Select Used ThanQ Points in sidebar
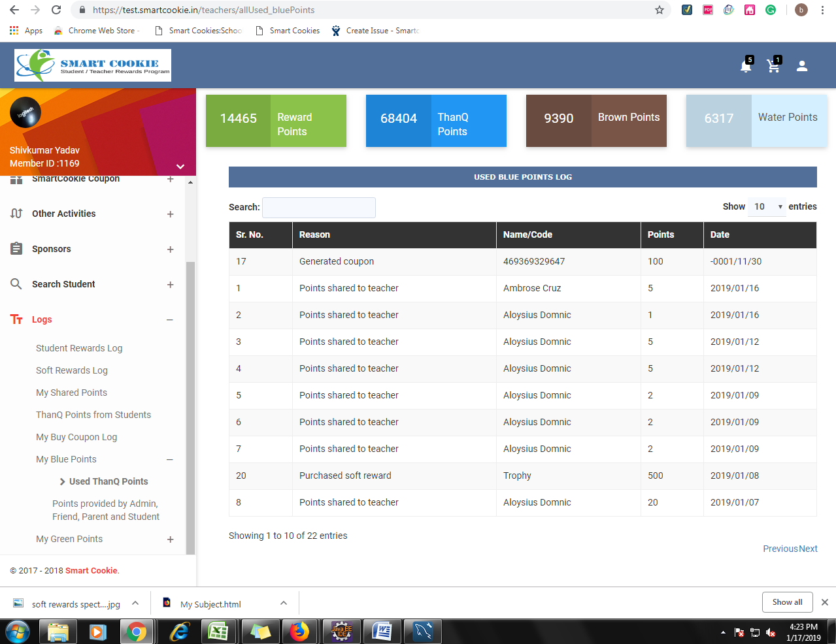Viewport: 836px width, 644px height. click(x=109, y=481)
